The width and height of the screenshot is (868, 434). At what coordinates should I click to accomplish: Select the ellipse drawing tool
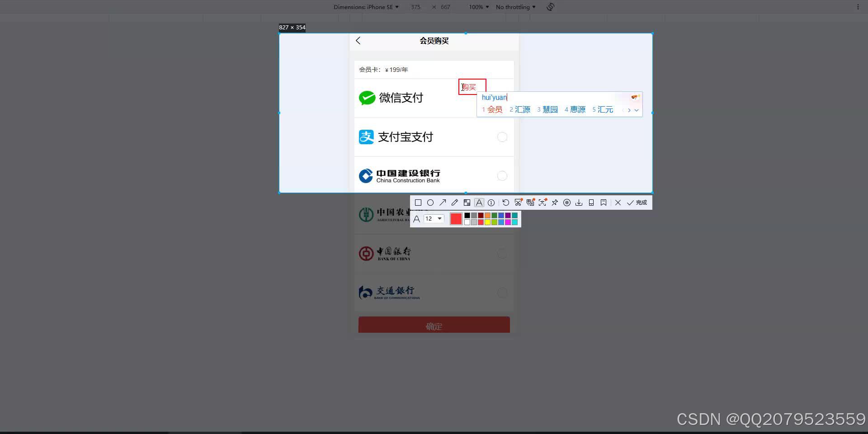(430, 203)
